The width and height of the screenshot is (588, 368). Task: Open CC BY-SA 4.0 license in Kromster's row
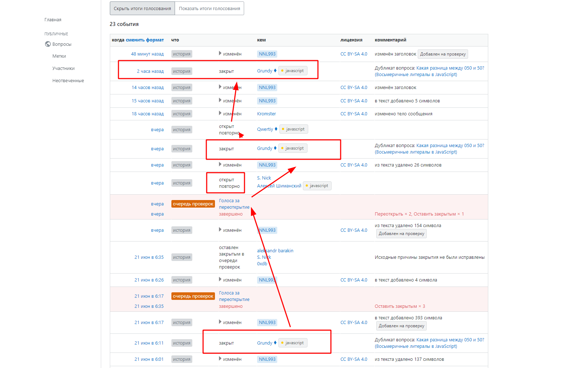pos(354,114)
